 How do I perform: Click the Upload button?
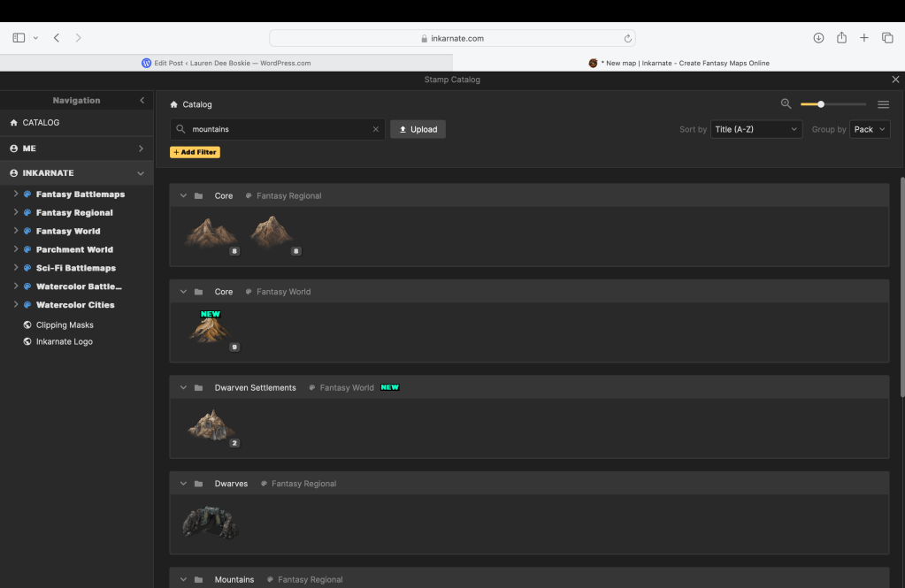[418, 129]
